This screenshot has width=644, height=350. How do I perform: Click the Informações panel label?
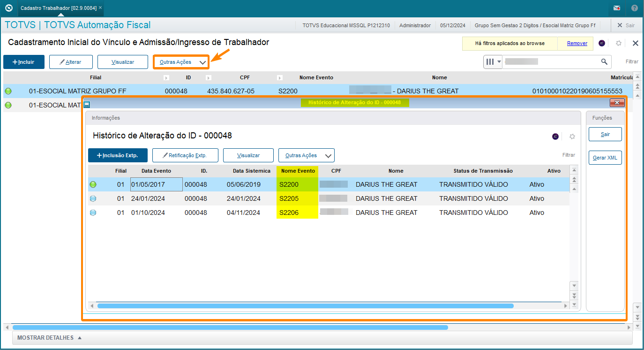click(105, 118)
